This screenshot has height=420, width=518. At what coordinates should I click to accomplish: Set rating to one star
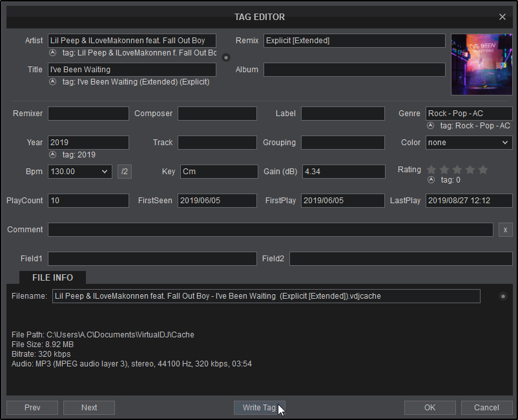[x=431, y=170]
